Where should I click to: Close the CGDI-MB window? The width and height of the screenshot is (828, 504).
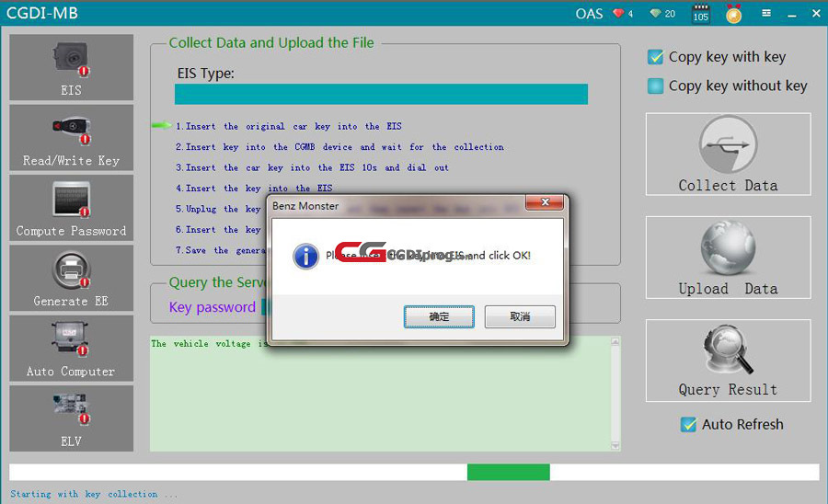pyautogui.click(x=816, y=14)
